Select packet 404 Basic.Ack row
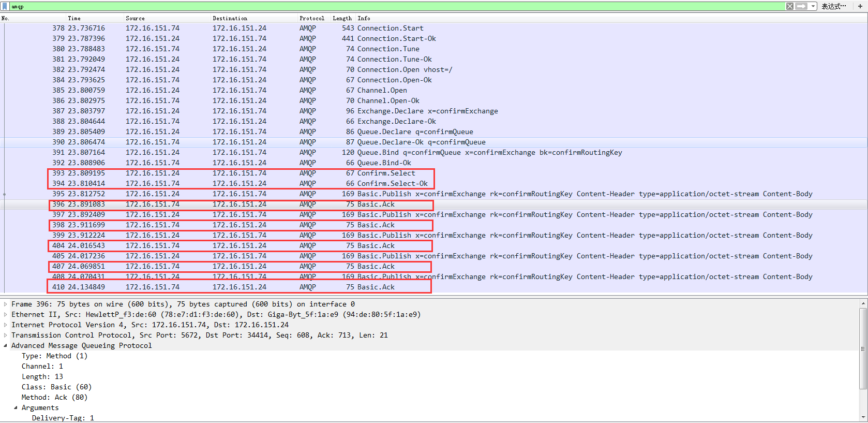Screen dimensions: 868x423 433,245
